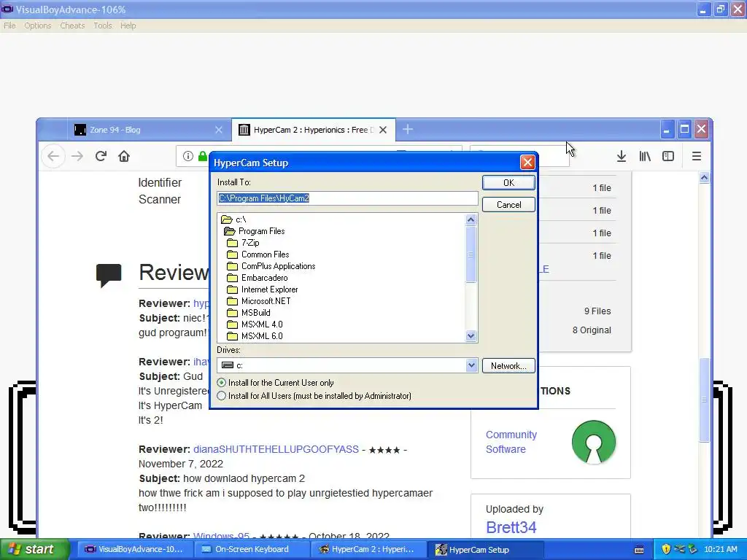Switch to On-Screen Keyboard taskbar button

[x=251, y=550]
